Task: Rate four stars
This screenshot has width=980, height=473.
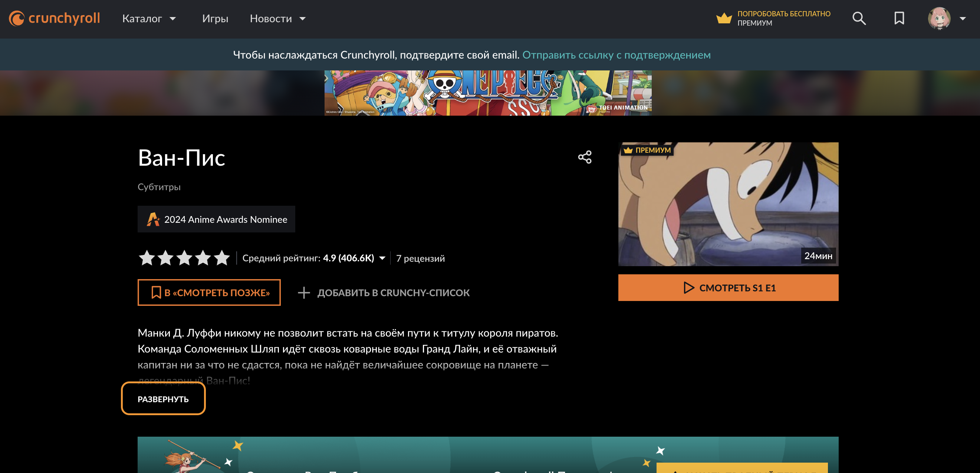Action: (x=203, y=258)
